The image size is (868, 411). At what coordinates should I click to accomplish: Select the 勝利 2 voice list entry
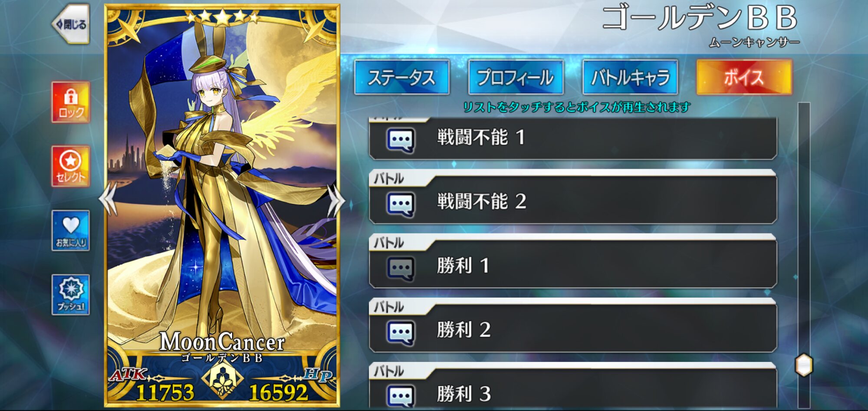coord(573,326)
